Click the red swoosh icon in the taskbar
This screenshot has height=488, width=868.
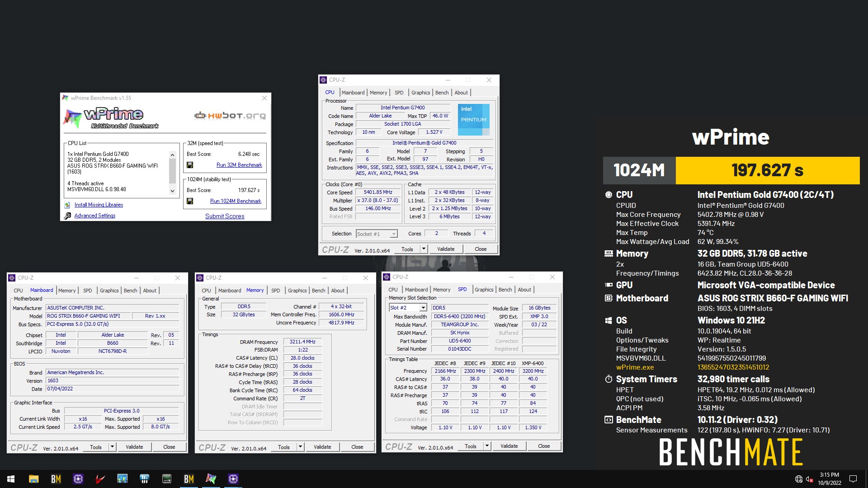click(100, 479)
